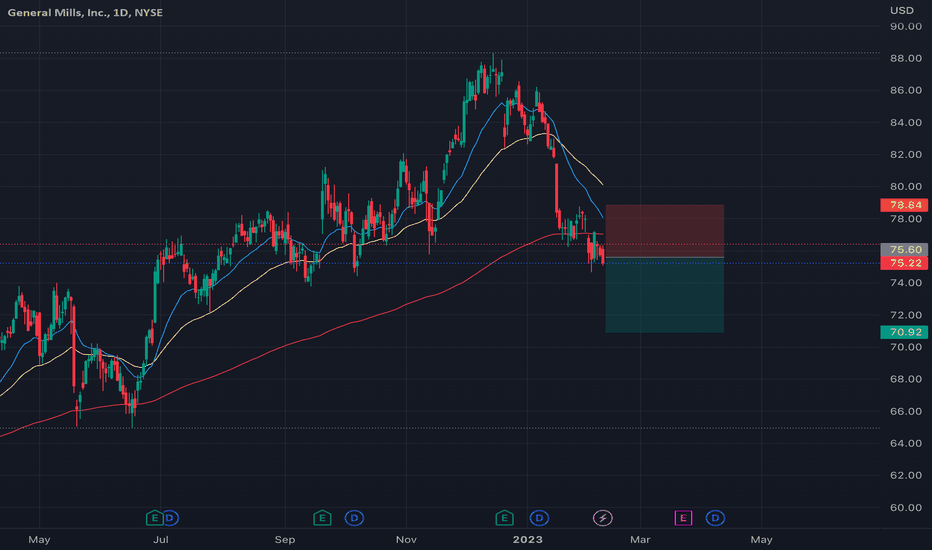Click the Nov label on time axis
932x550 pixels.
coord(406,540)
